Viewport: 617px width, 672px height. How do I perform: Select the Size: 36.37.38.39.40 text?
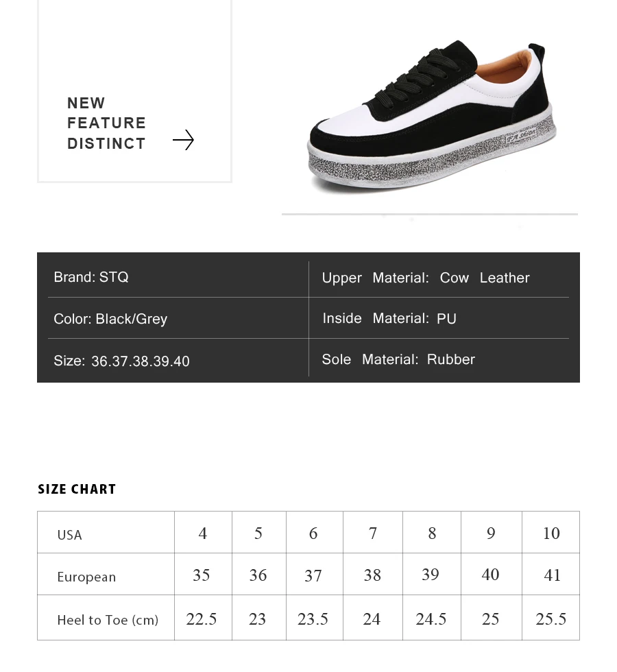[121, 361]
